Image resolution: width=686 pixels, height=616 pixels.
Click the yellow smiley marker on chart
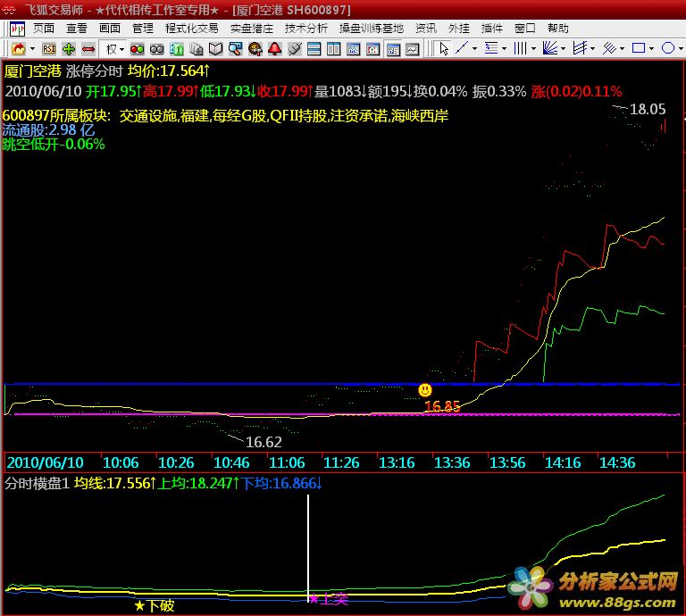425,390
